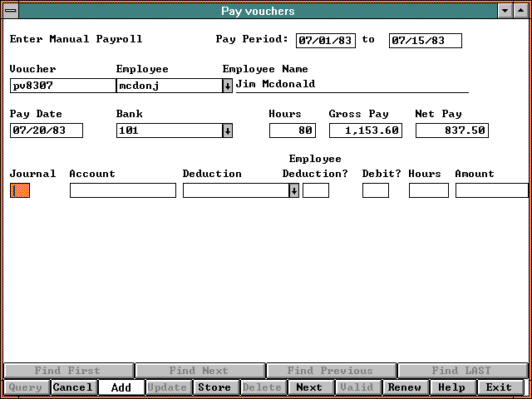Click the Employee Deduction? field
The height and width of the screenshot is (399, 532).
pos(316,190)
